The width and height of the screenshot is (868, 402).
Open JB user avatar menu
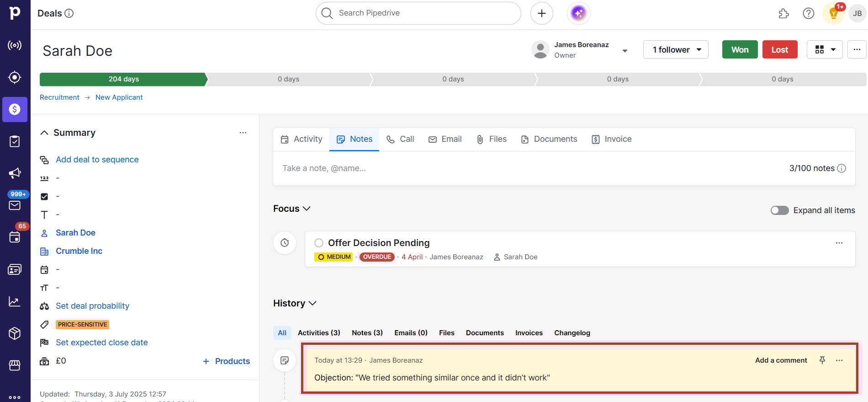point(857,13)
